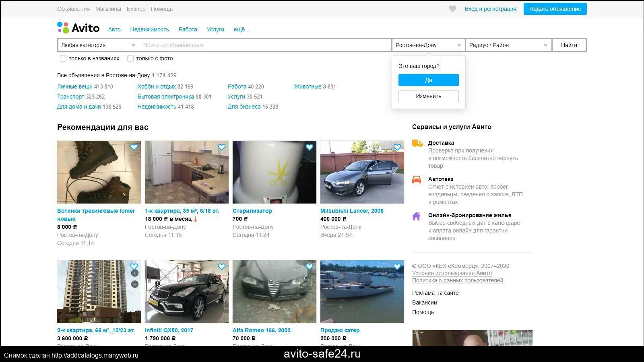The width and height of the screenshot is (644, 362).
Task: Open the Любая категория dropdown
Action: (x=98, y=45)
